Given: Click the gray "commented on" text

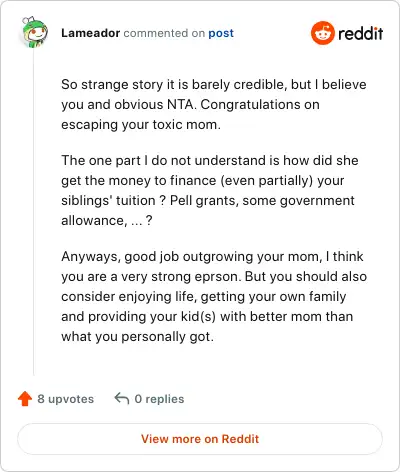Looking at the screenshot, I should coord(164,33).
